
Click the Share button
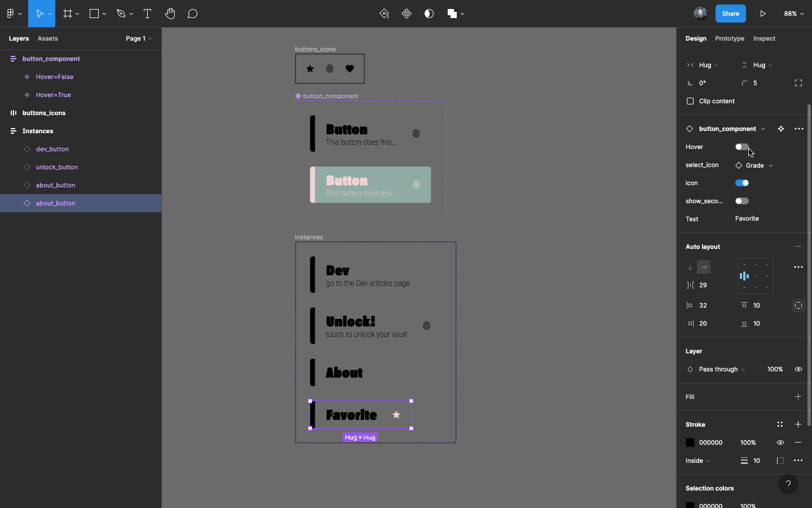(x=731, y=14)
